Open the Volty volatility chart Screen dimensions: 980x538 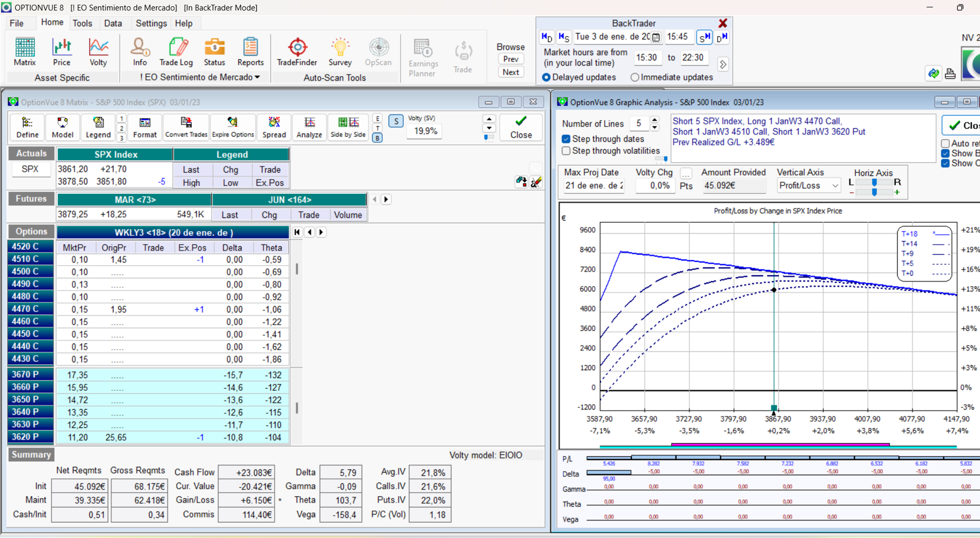coord(98,52)
